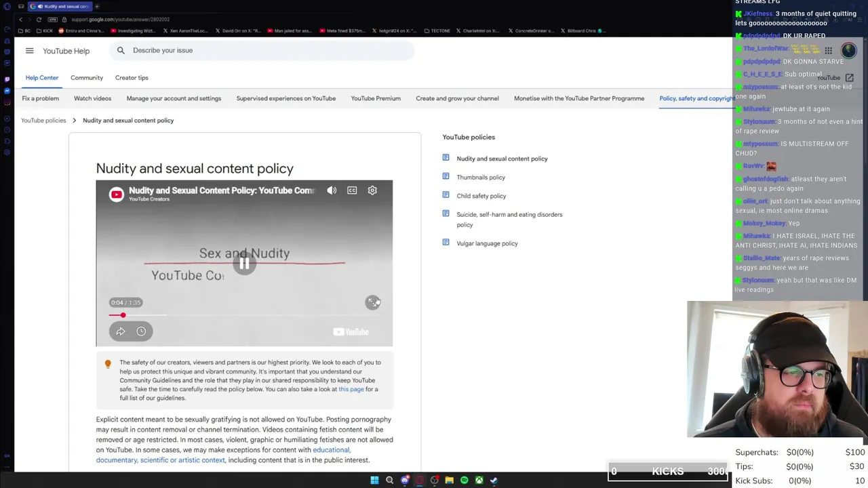Click the YouTube Creators channel avatar in player

[117, 195]
